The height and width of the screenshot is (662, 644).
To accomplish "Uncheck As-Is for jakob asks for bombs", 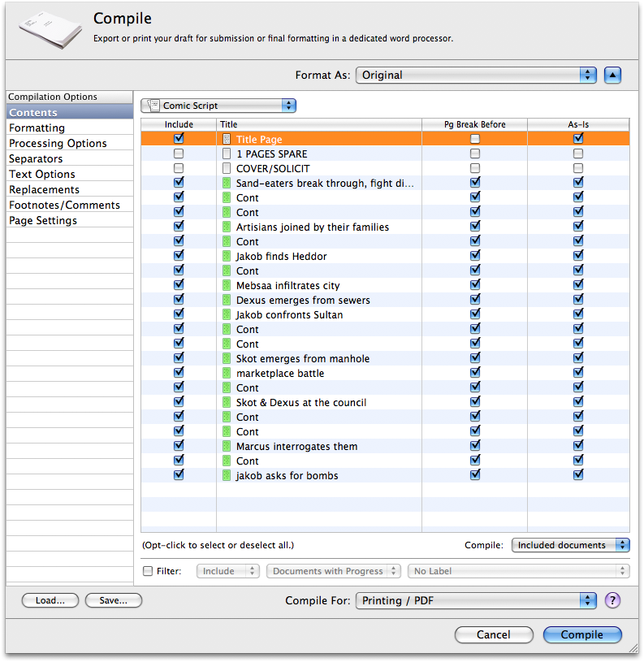I will (x=578, y=475).
